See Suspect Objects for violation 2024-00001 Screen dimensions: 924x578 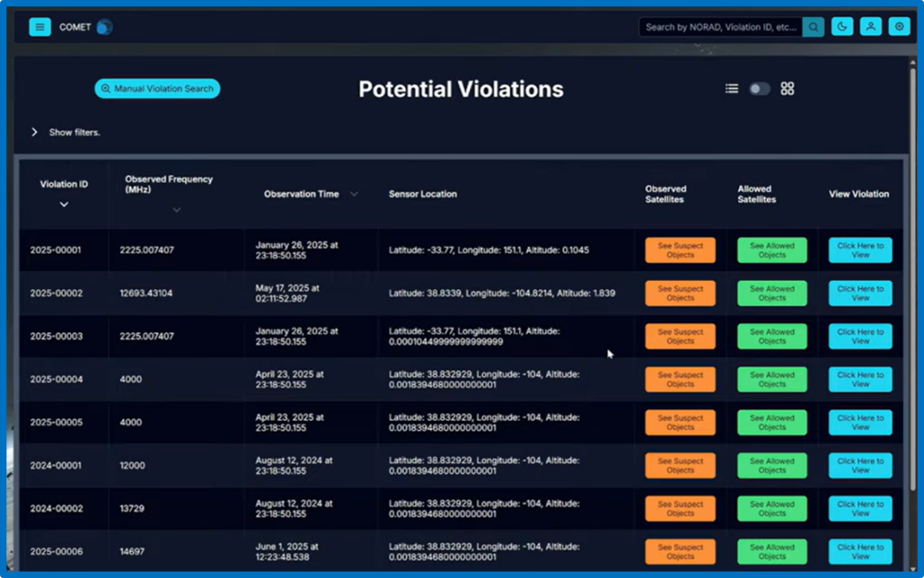[x=680, y=465]
